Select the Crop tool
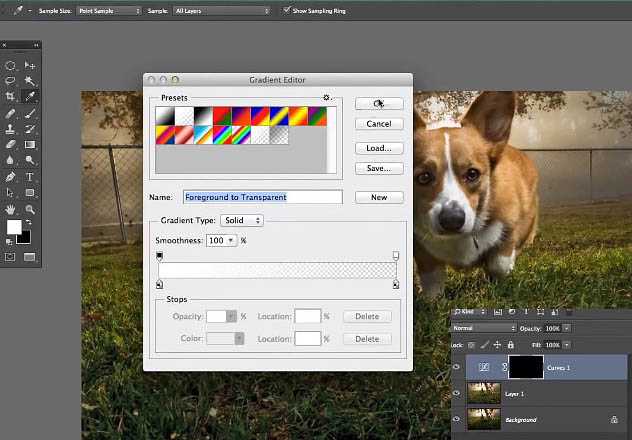 (11, 96)
